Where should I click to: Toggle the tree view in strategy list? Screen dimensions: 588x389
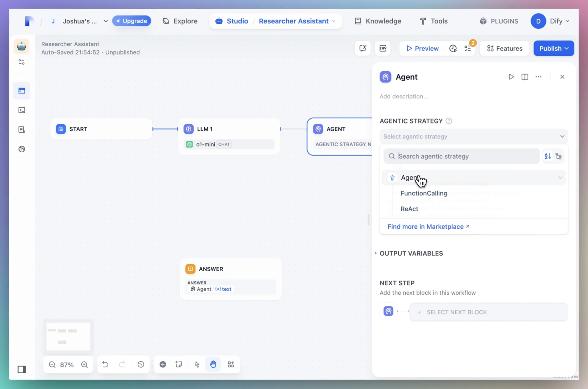click(x=558, y=156)
